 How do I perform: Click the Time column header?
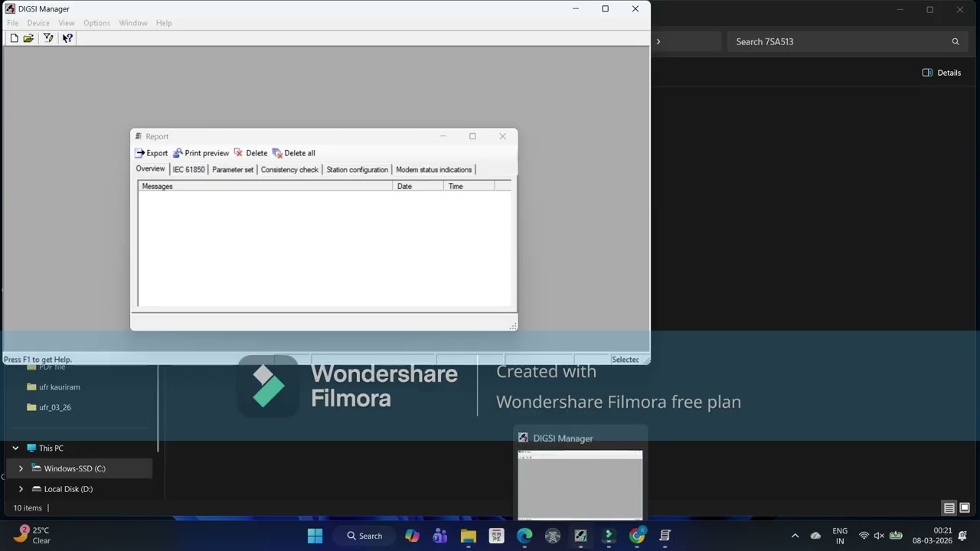[x=469, y=186]
